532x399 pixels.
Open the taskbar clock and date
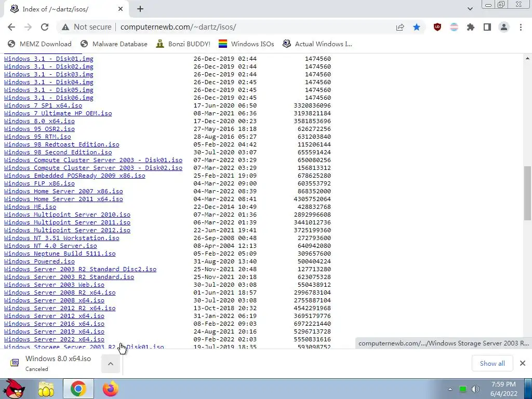(503, 389)
